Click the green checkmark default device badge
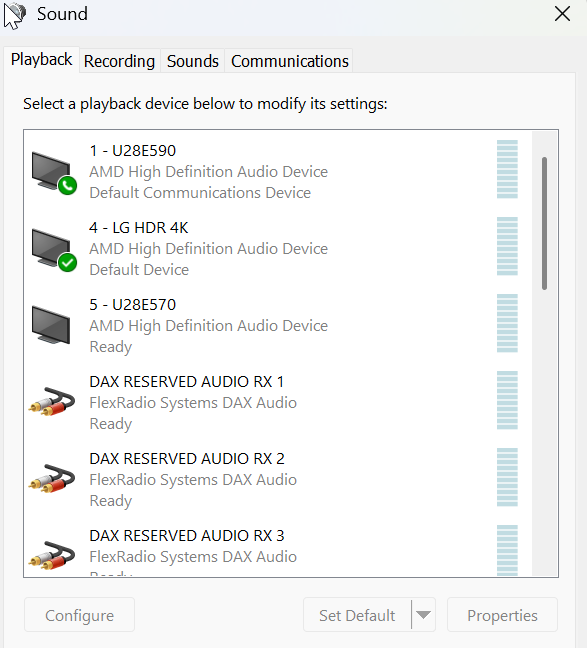Screen dimensions: 587x648 pyautogui.click(x=67, y=262)
